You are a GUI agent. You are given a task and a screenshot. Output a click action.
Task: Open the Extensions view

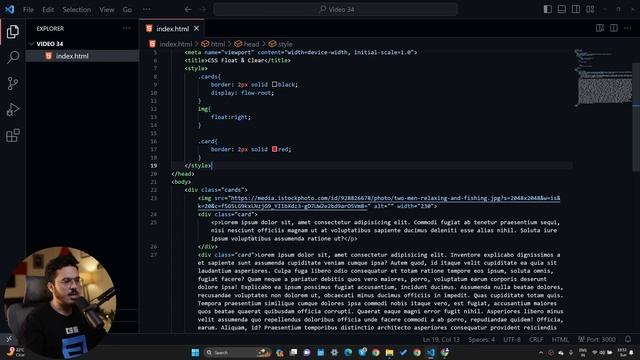(13, 135)
